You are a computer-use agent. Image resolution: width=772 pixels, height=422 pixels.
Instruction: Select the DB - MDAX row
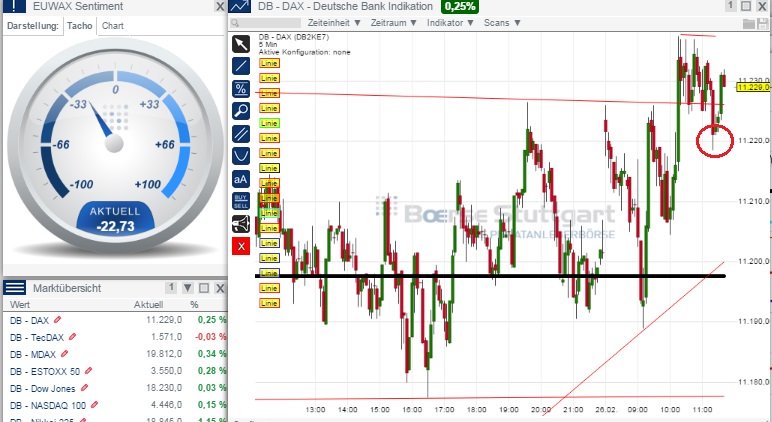pyautogui.click(x=115, y=354)
